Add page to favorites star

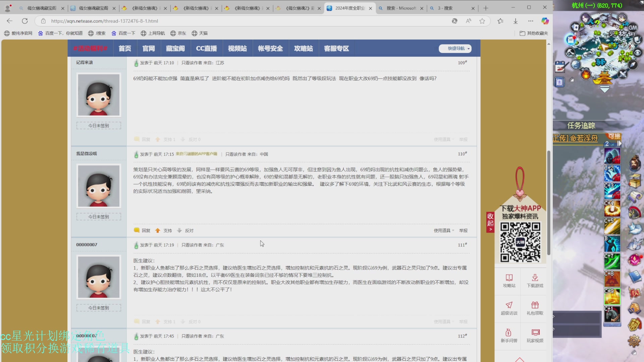click(482, 21)
